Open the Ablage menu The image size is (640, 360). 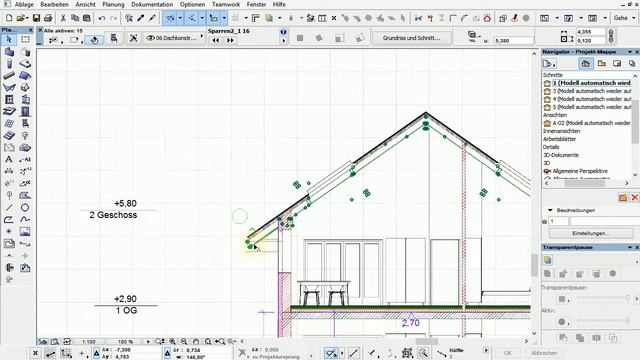[24, 4]
